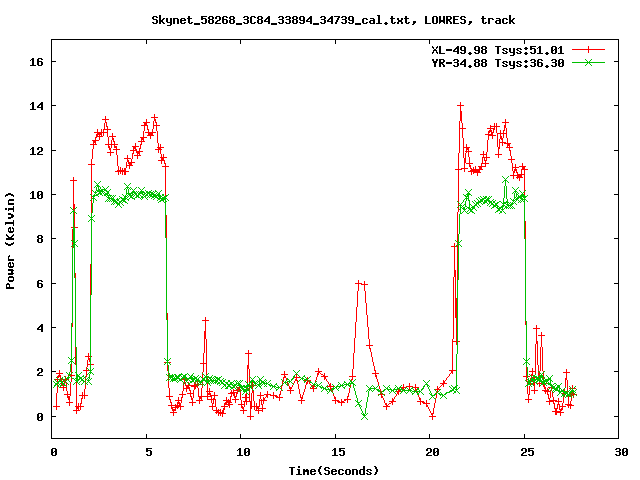Click the y-axis tick label 16

tap(36, 62)
